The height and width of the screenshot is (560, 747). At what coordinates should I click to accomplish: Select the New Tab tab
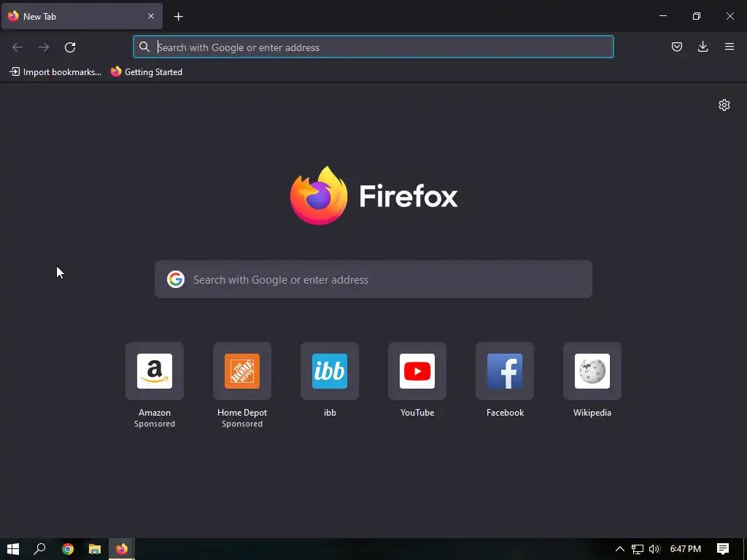[x=82, y=16]
